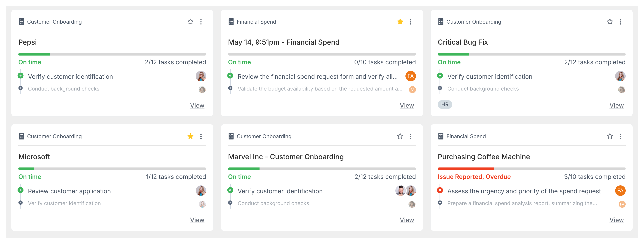Open Marvel Inc card options menu
Viewport: 644px width, 244px height.
coord(410,136)
